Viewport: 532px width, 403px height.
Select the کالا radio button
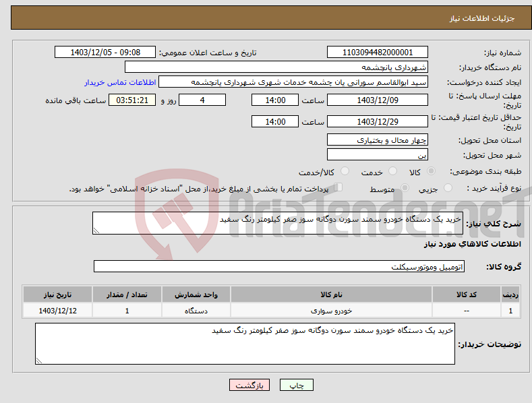tap(432, 171)
